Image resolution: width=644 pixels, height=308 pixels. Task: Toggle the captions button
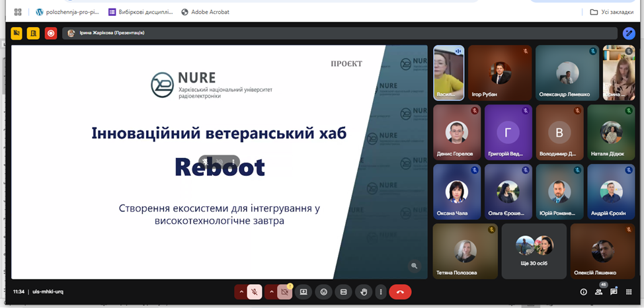pyautogui.click(x=343, y=292)
